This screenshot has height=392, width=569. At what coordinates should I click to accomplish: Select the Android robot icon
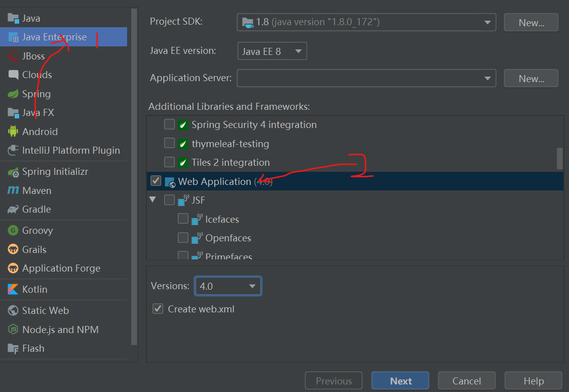pos(13,132)
